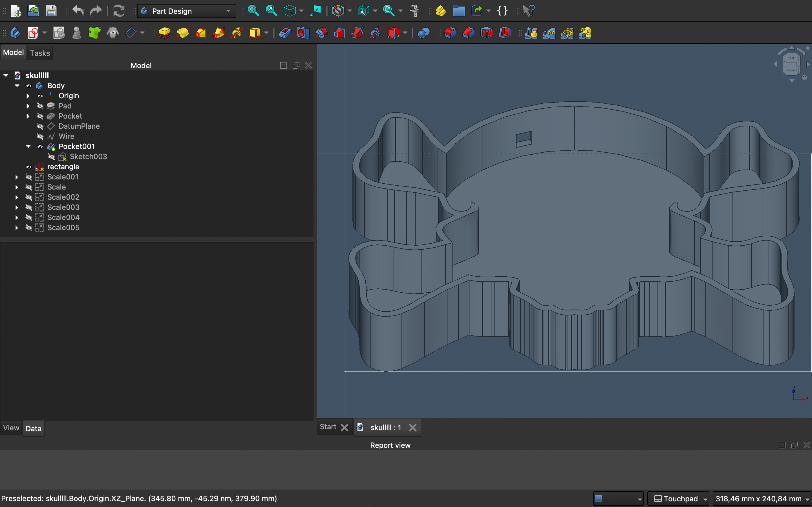Click the navigation cube TOP face
The width and height of the screenshot is (812, 507).
(x=791, y=58)
